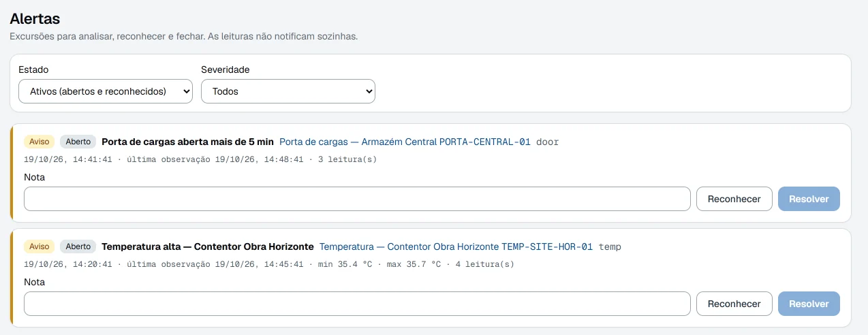
Task: Focus the Nota field of the Temperatura alta alert
Action: coord(357,304)
